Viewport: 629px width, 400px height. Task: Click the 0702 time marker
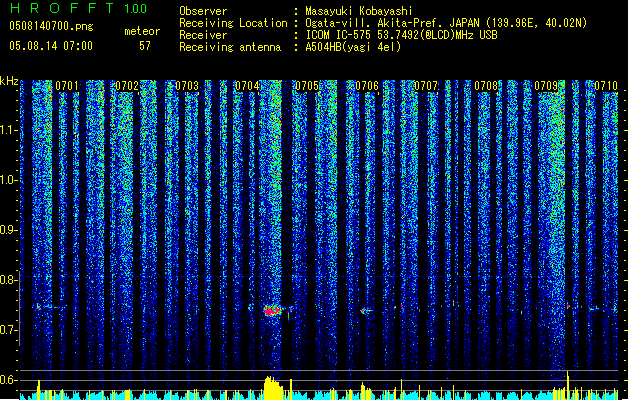pyautogui.click(x=127, y=86)
